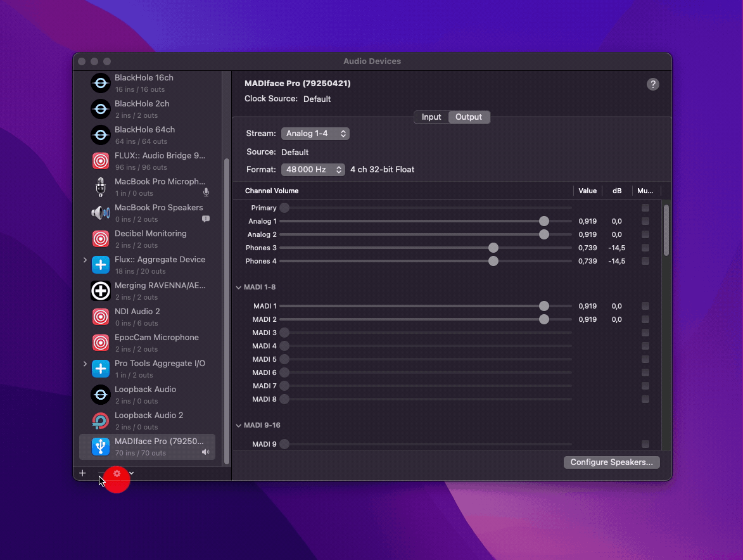Enable mute for MADI 1 channel
743x560 pixels.
645,306
